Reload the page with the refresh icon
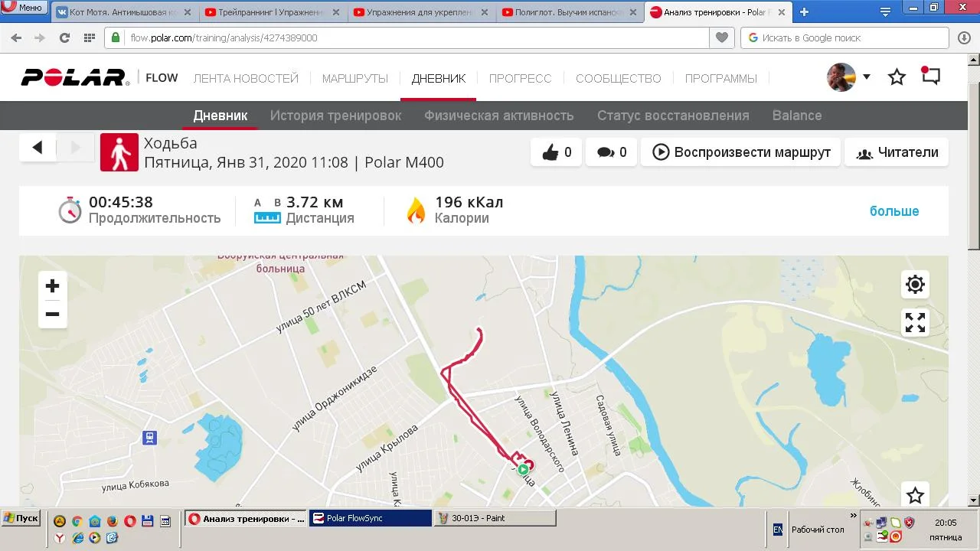This screenshot has width=980, height=551. [x=64, y=37]
